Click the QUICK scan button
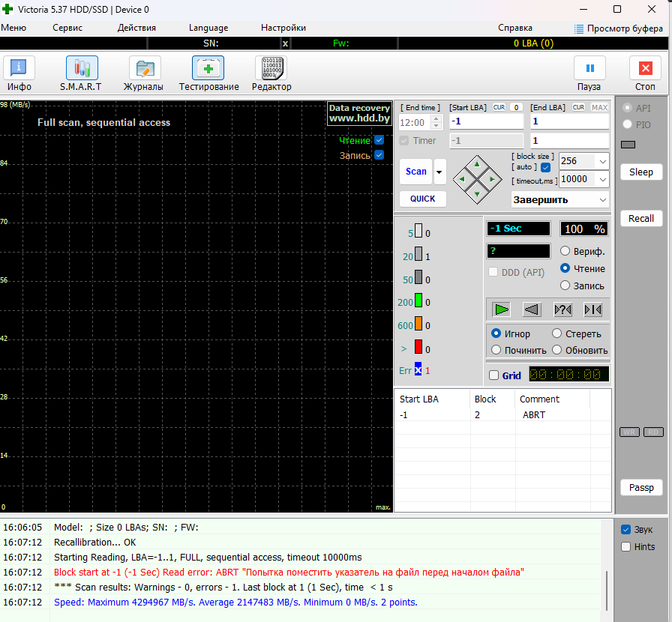 (x=422, y=199)
